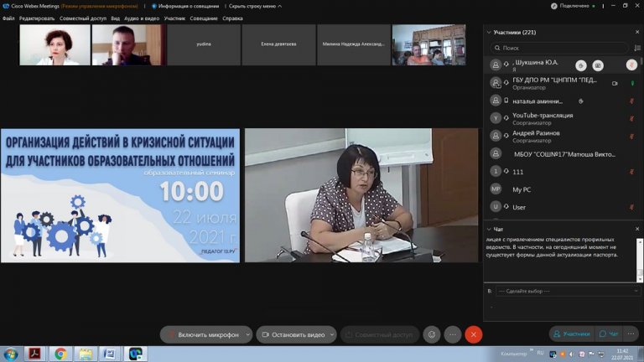Close the Чат panel
Screen dimensions: 644x362
[637, 229]
